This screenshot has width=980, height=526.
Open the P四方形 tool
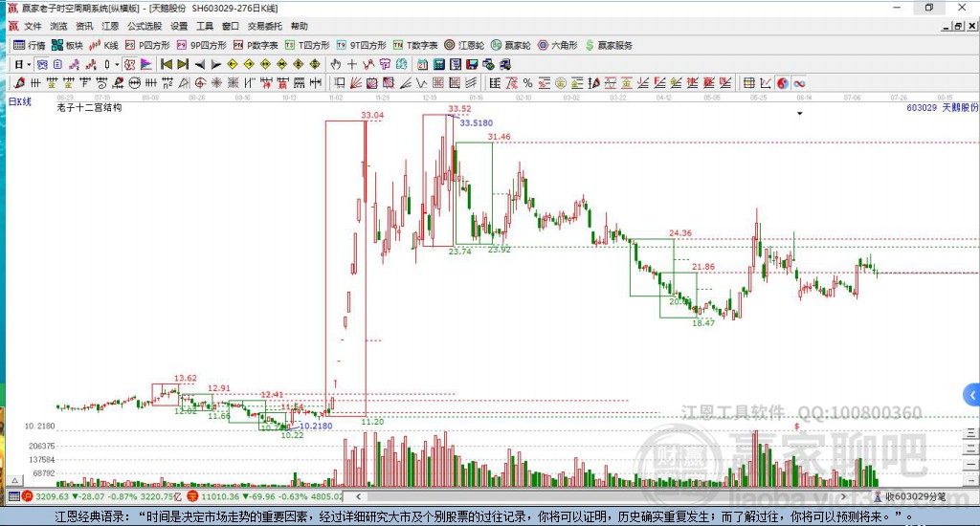(x=147, y=45)
